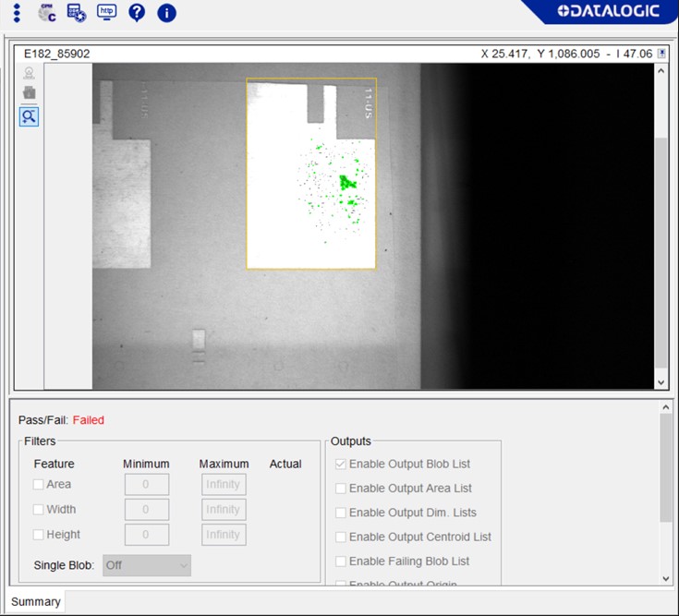Open the help question mark icon

click(137, 13)
